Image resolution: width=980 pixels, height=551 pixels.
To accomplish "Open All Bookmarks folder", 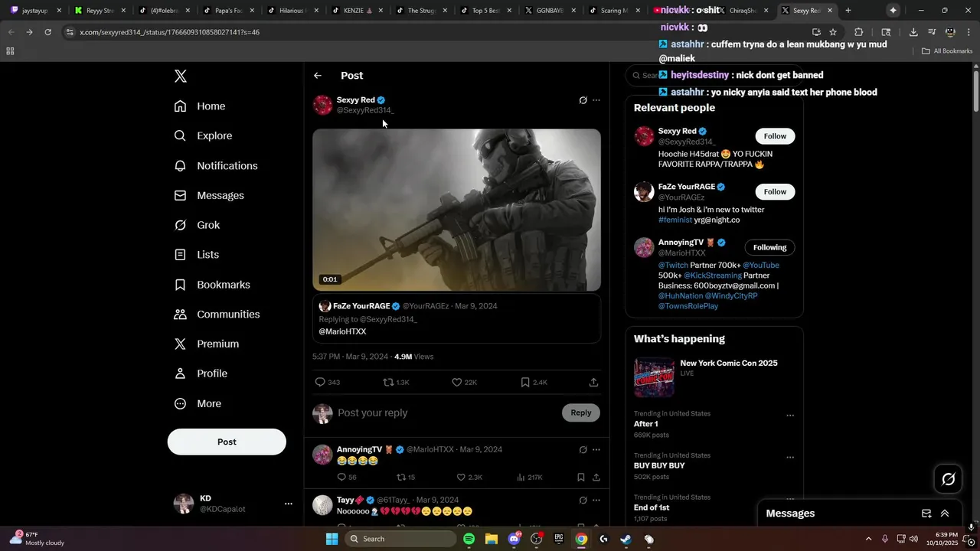I will click(947, 51).
